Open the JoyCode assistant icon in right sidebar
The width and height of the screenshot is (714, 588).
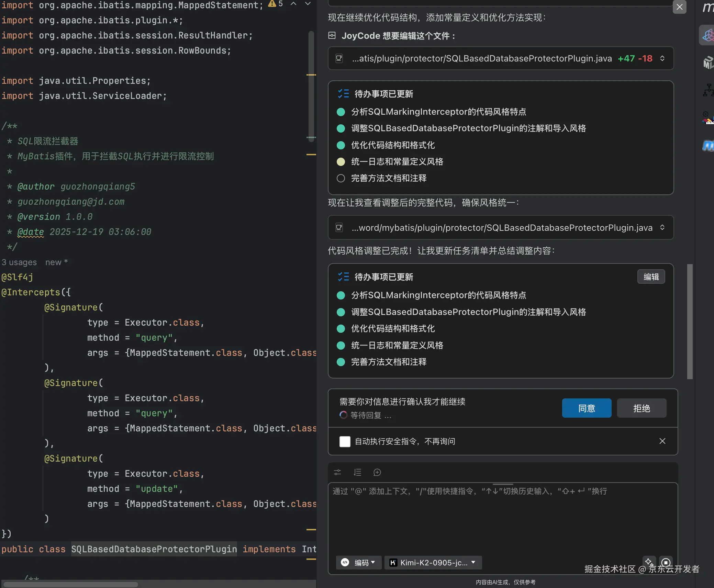[x=707, y=35]
